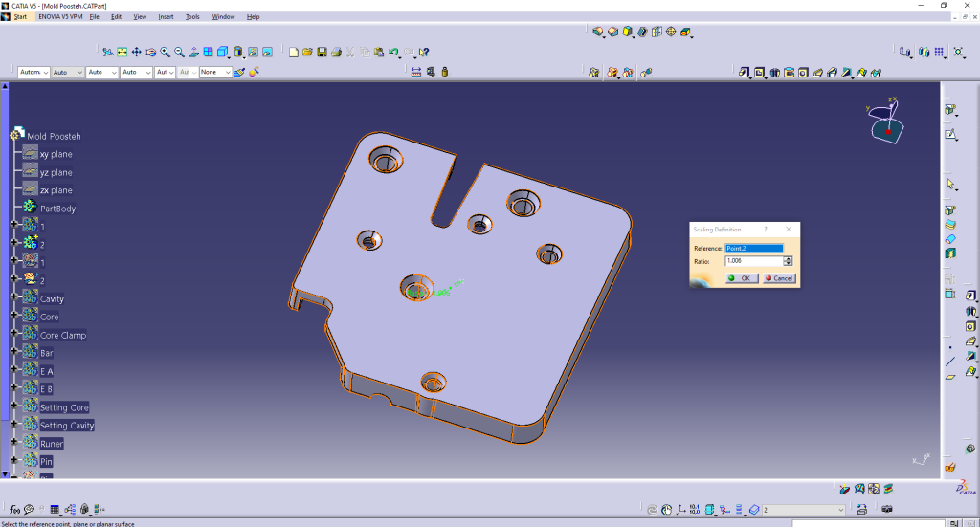This screenshot has height=527, width=980.
Task: Click the Power Input command field
Action: coord(868,523)
